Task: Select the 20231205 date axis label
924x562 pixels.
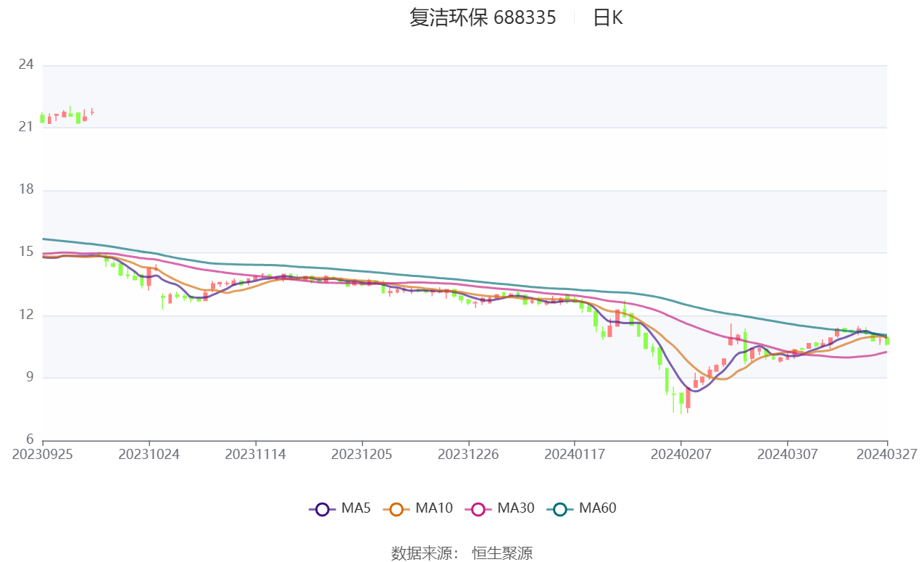Action: click(x=362, y=454)
